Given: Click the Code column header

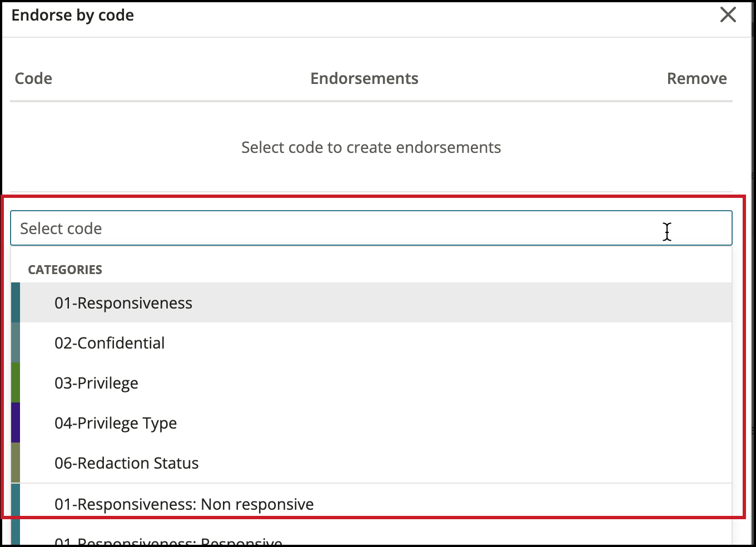Looking at the screenshot, I should pyautogui.click(x=33, y=78).
